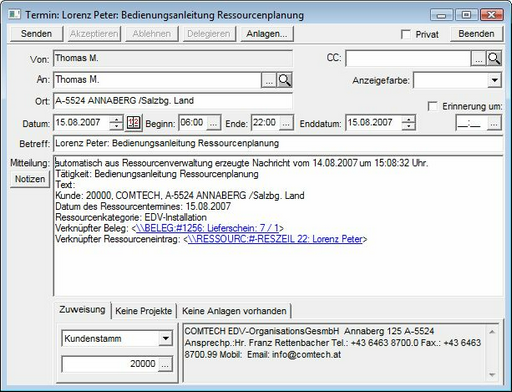Expand the Anzeigefarbe dropdown
Viewport: 512px width, 392px height.
(x=495, y=80)
